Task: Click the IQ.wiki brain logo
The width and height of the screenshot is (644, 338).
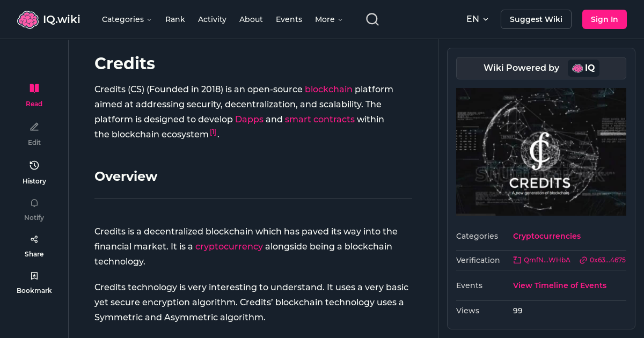Action: [28, 19]
